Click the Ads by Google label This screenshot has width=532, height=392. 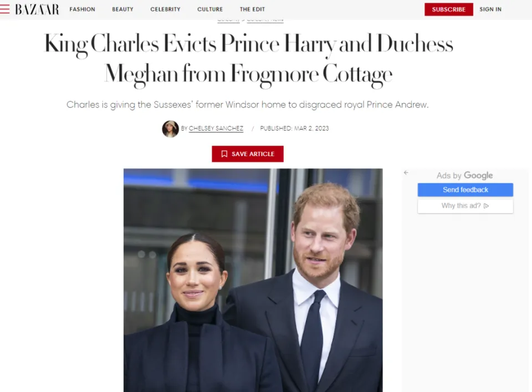pos(465,176)
